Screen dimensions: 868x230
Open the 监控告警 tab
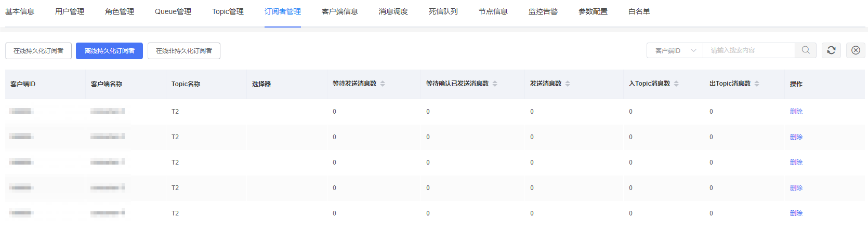(543, 11)
